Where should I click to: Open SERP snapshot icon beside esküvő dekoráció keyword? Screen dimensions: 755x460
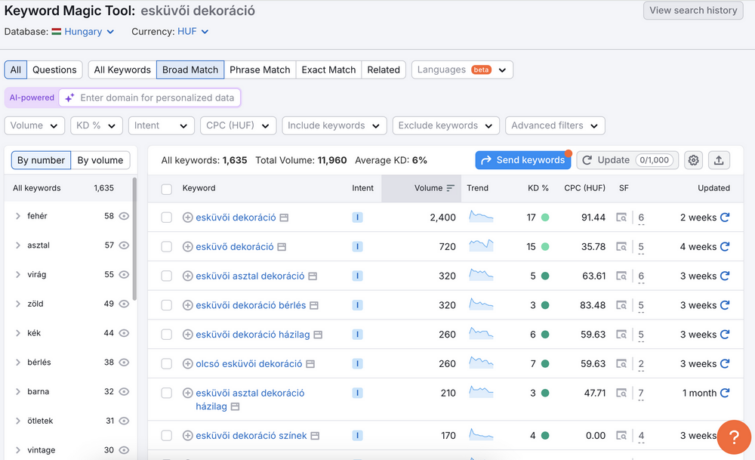282,247
